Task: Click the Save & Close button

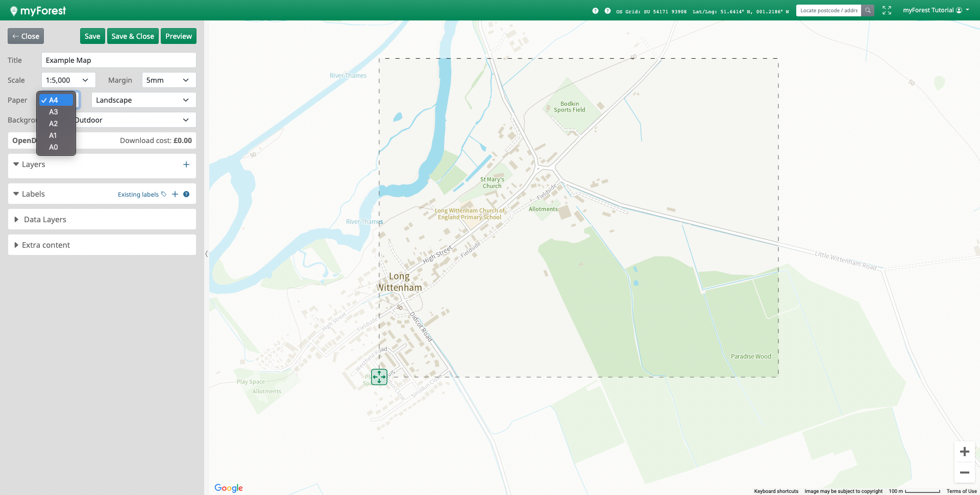Action: 133,36
